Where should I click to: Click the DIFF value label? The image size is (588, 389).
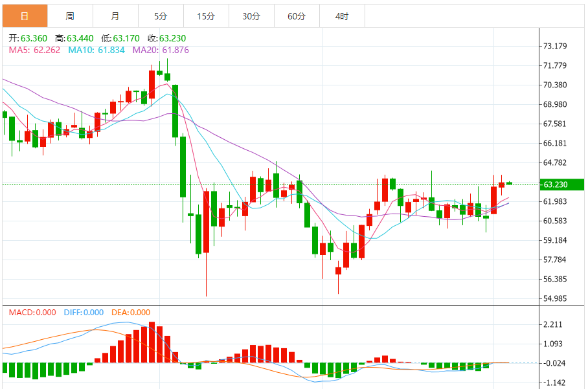click(x=84, y=313)
